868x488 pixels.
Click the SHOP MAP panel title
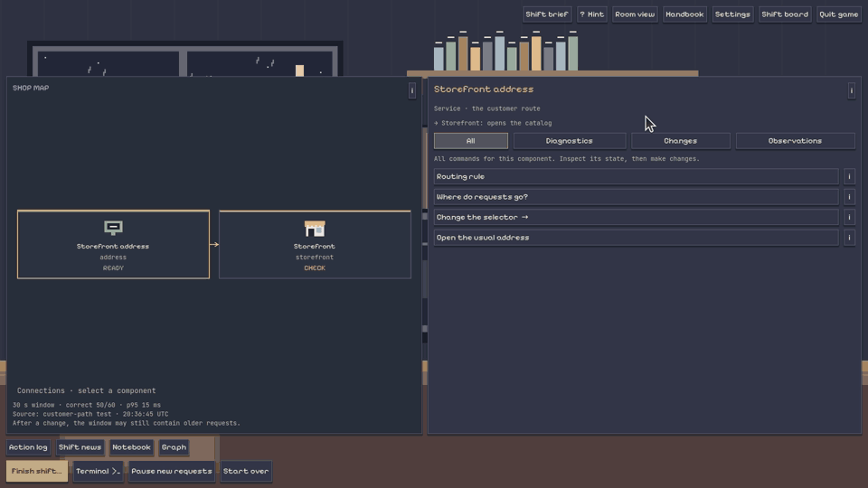[x=31, y=88]
